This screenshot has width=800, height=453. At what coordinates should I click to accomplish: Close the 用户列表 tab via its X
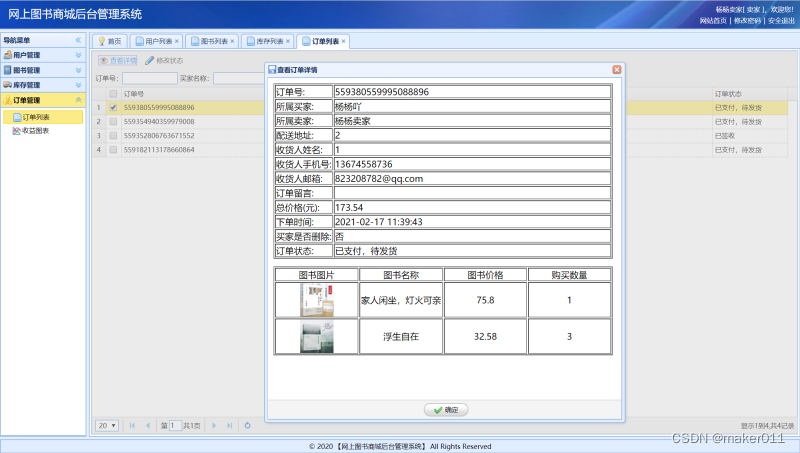[x=177, y=41]
